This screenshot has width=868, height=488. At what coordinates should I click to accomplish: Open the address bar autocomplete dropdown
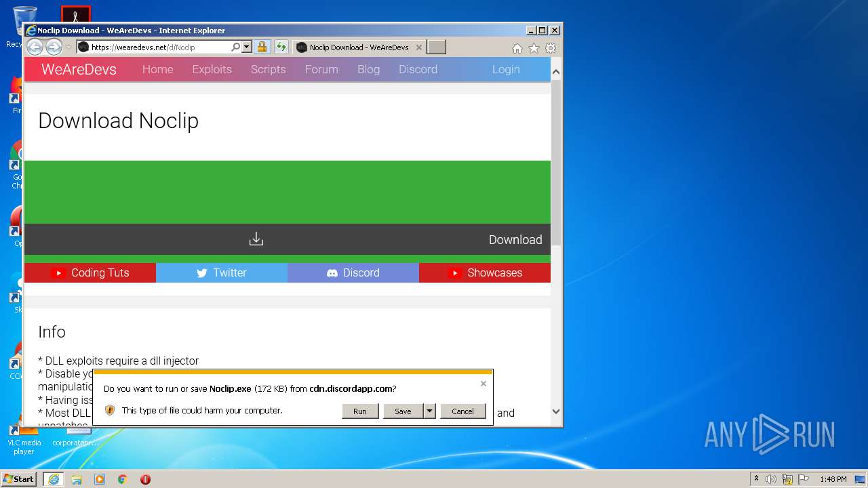coord(247,47)
